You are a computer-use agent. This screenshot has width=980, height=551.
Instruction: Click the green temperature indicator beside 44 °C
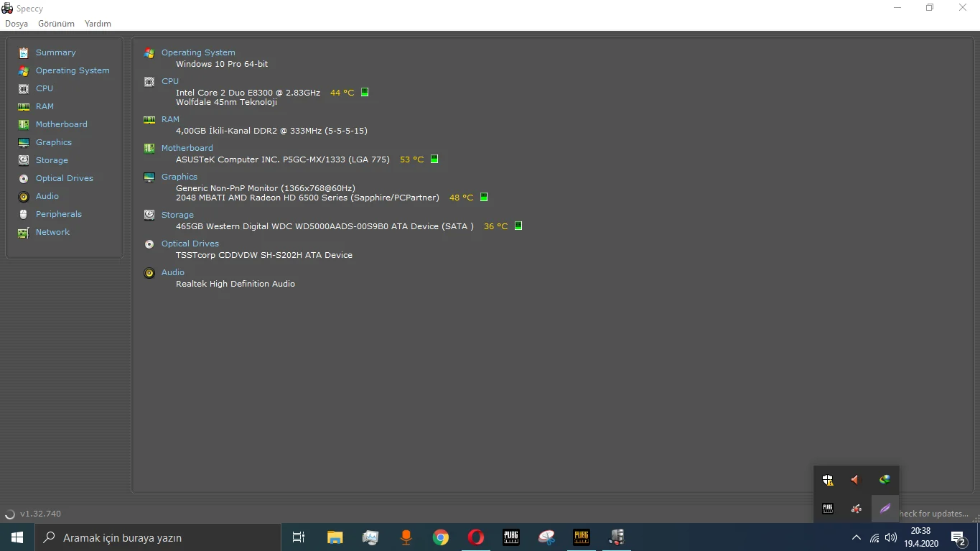[364, 92]
